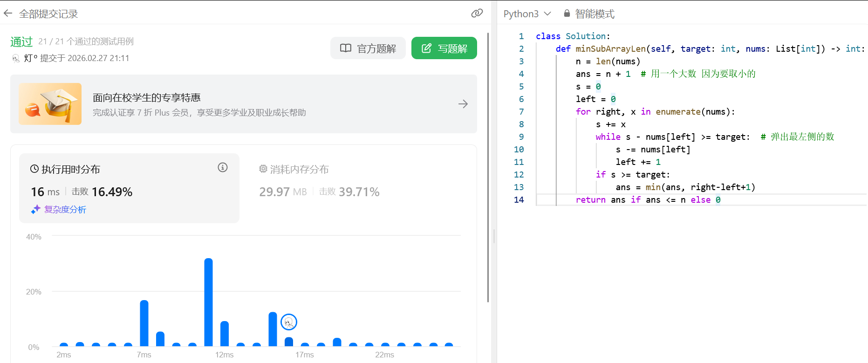Click the left panel vertical scrollbar
Image resolution: width=868 pixels, height=363 pixels.
(488, 168)
